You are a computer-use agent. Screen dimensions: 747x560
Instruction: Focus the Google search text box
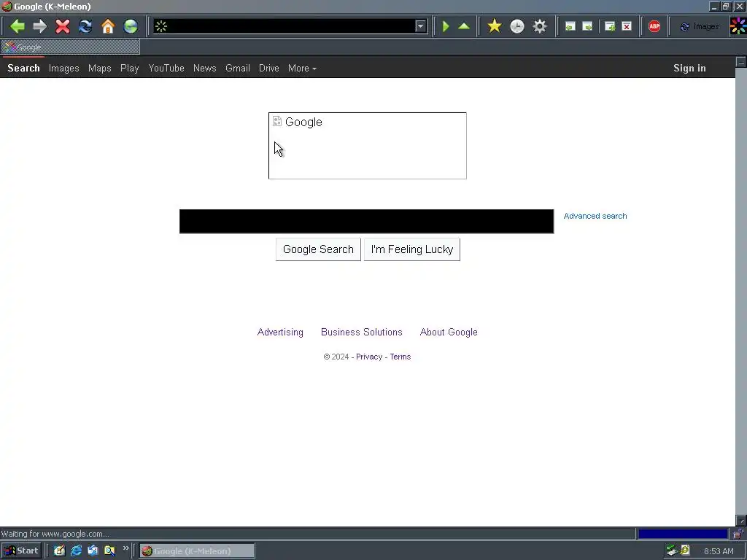click(366, 222)
